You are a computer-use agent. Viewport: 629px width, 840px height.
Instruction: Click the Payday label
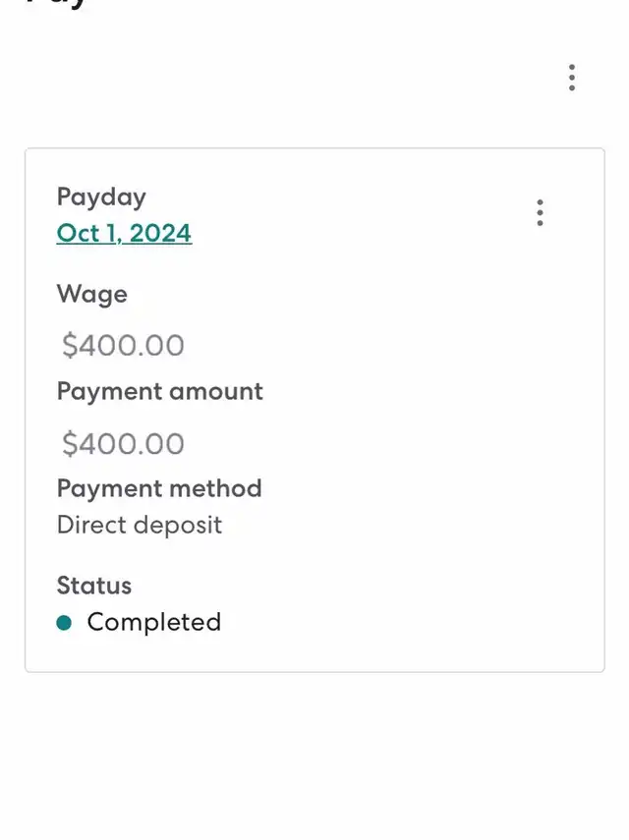click(101, 196)
